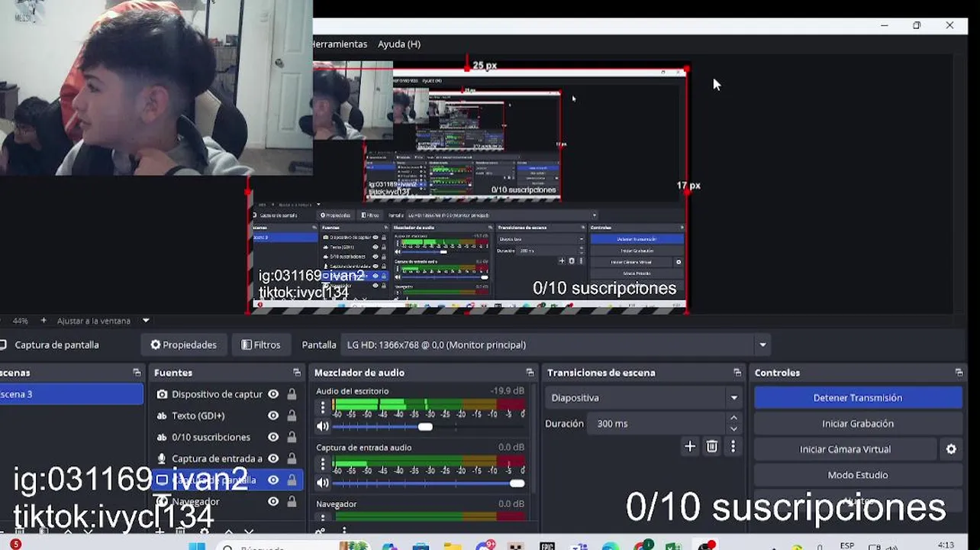Open the Herramientas menu
The image size is (980, 550).
click(x=340, y=44)
